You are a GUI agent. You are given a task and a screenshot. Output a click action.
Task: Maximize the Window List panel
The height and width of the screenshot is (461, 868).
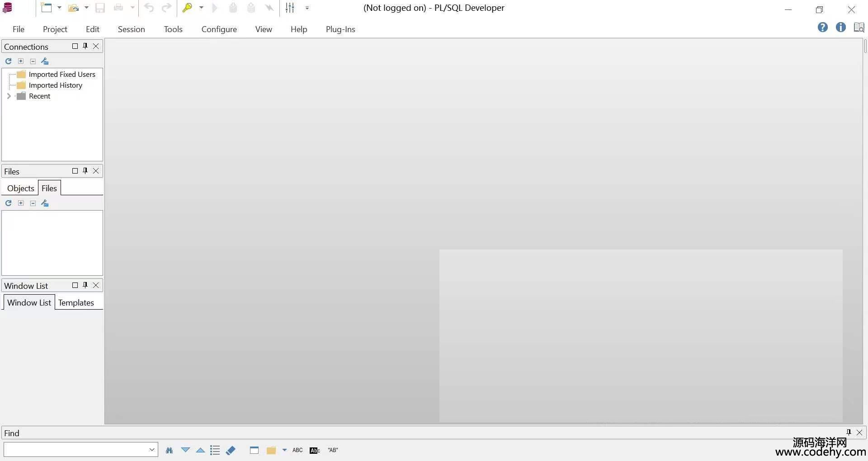[75, 285]
